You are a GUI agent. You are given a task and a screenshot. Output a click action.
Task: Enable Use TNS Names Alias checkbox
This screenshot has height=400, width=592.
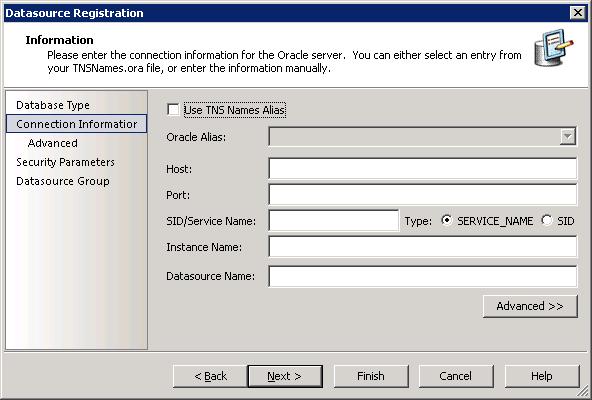173,110
